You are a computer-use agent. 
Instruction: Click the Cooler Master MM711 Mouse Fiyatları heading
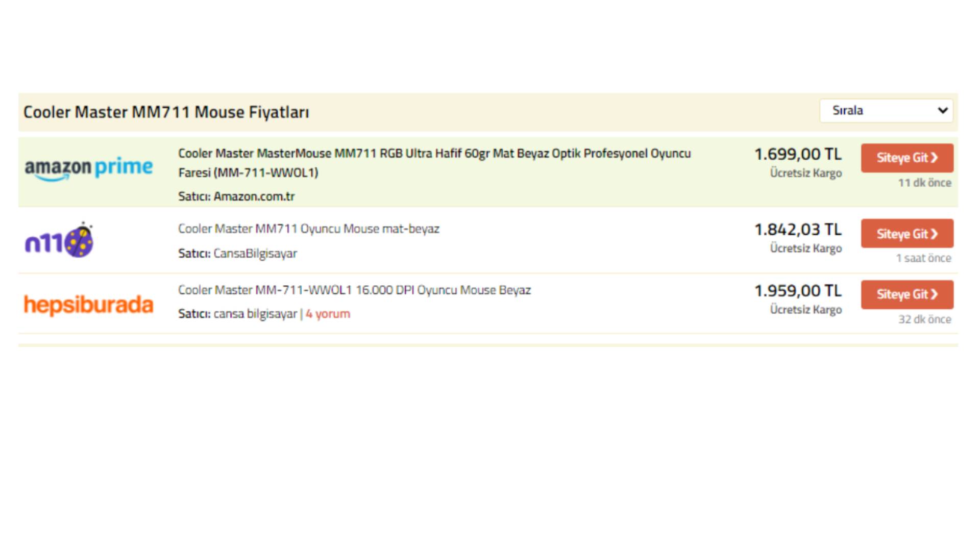166,112
